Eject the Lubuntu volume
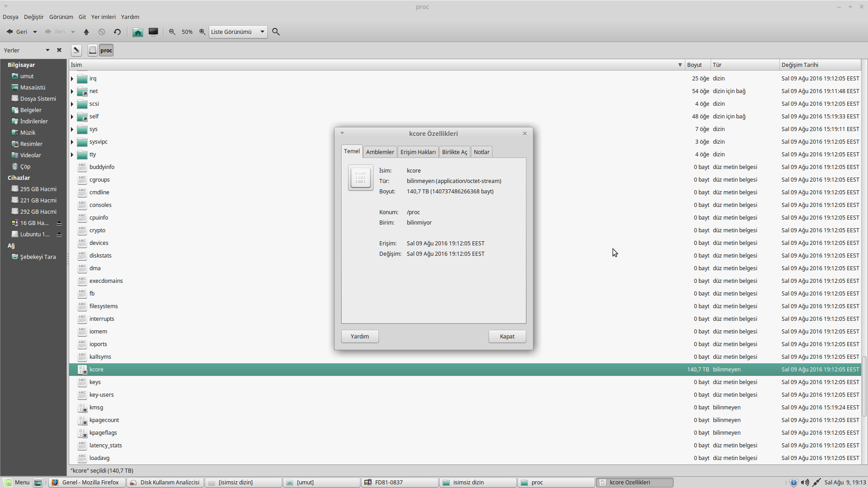Screen dimensions: 868x488 click(x=59, y=235)
